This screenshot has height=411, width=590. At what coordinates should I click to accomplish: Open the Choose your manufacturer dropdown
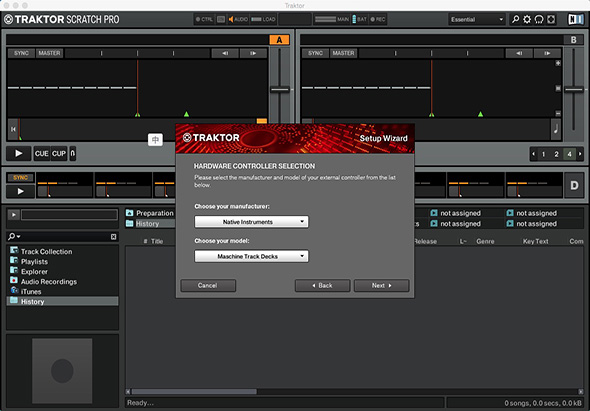point(251,222)
